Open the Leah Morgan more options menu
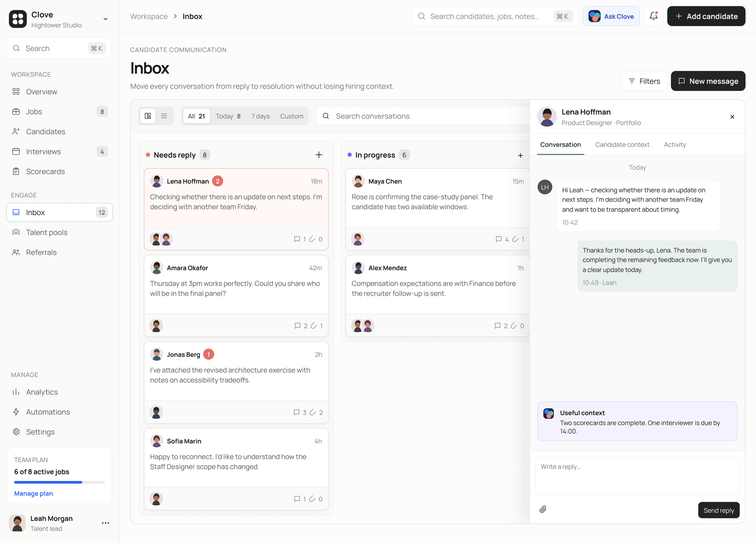Screen dimensions: 756x543 click(106, 523)
